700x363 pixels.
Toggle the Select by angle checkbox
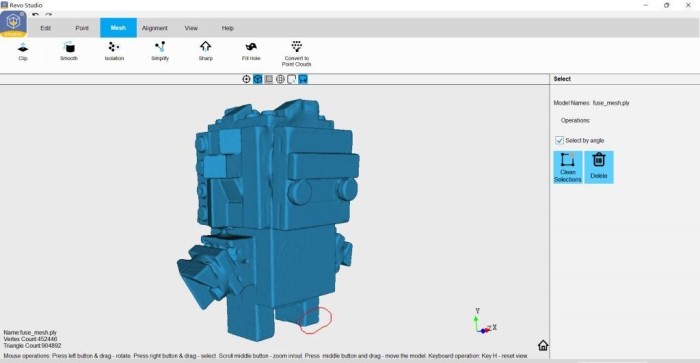point(559,140)
